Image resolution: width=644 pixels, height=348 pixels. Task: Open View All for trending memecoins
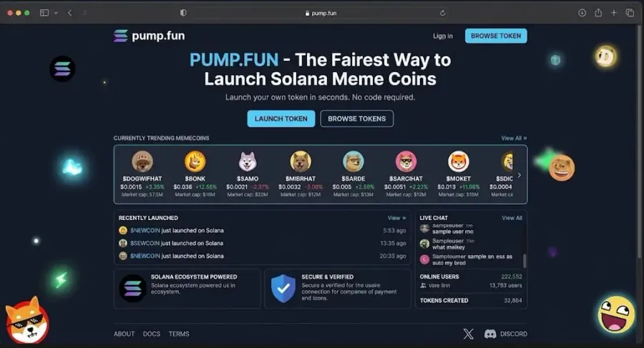[x=514, y=139]
